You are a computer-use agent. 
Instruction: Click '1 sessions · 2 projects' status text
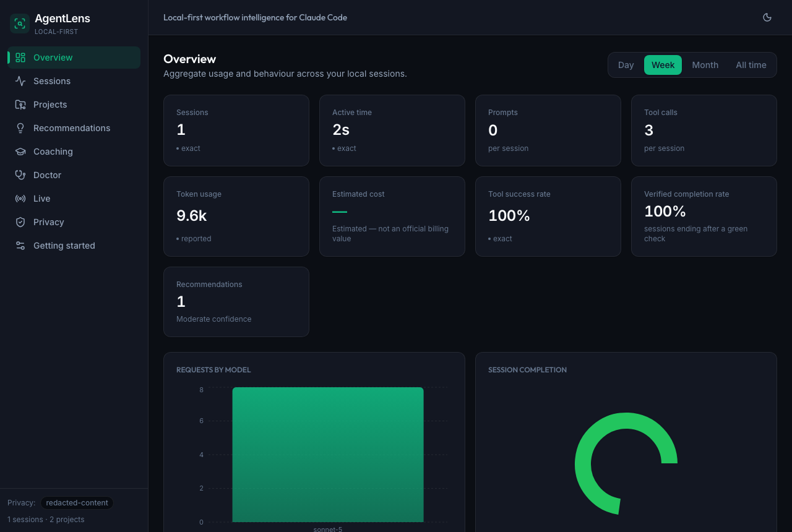(x=46, y=520)
